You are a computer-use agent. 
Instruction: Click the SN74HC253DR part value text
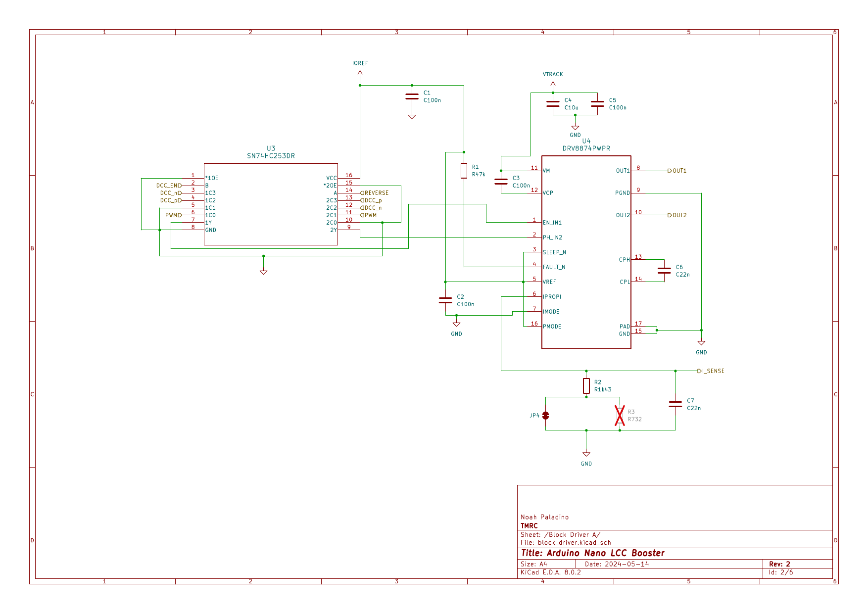[271, 156]
